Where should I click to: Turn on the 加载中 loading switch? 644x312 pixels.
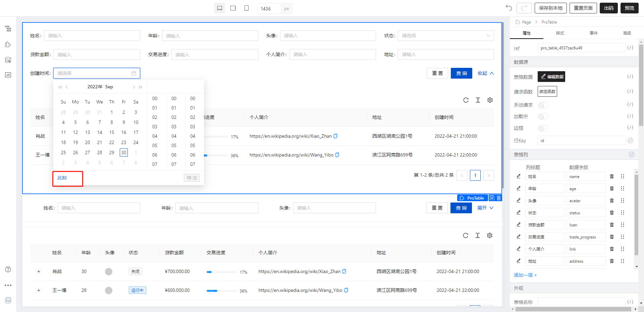(543, 117)
